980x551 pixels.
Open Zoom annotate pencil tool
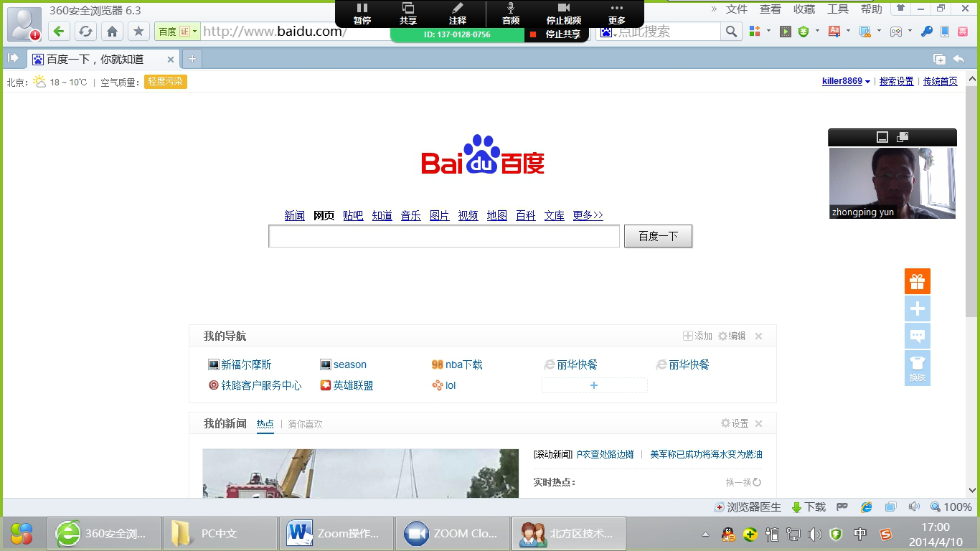457,14
